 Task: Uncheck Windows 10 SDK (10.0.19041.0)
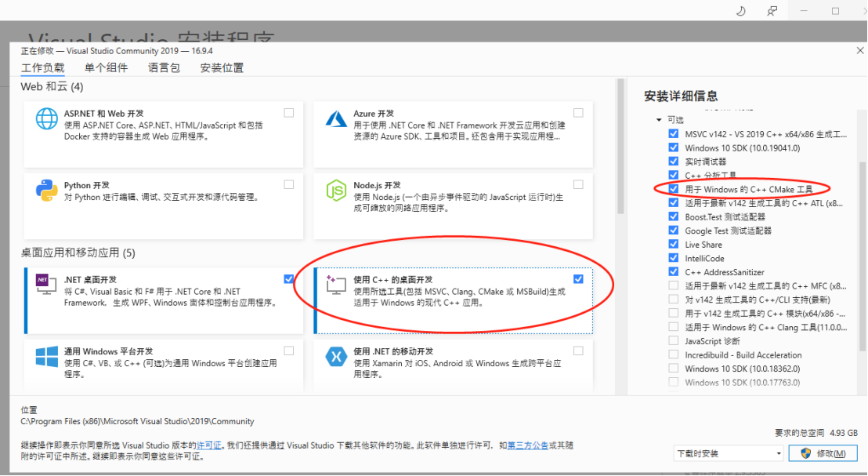(673, 147)
